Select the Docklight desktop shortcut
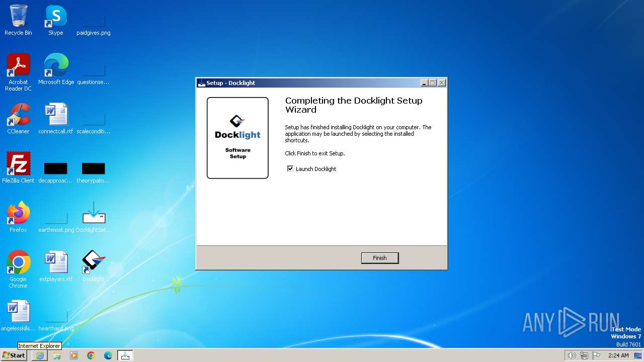 94,266
